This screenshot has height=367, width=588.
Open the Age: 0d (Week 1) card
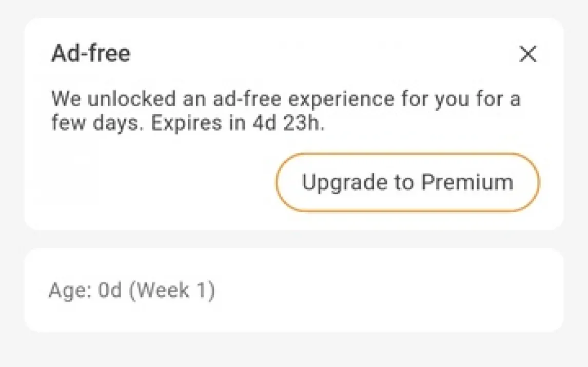click(x=293, y=290)
